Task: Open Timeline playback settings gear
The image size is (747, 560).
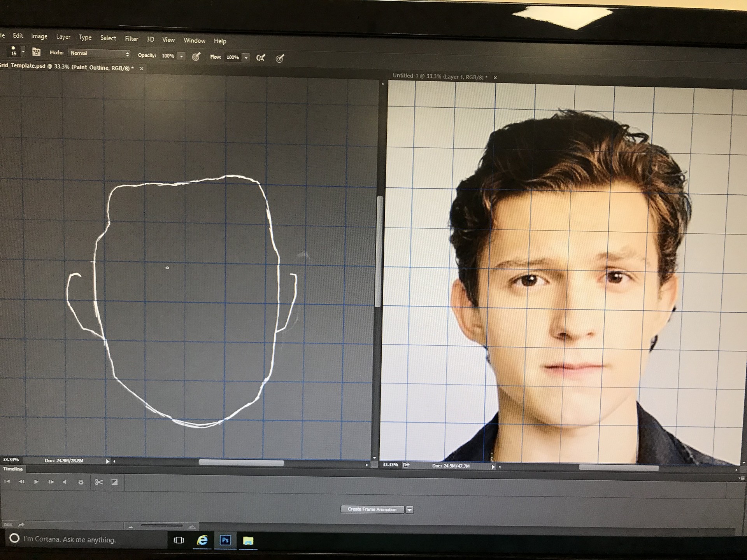Action: pyautogui.click(x=81, y=482)
